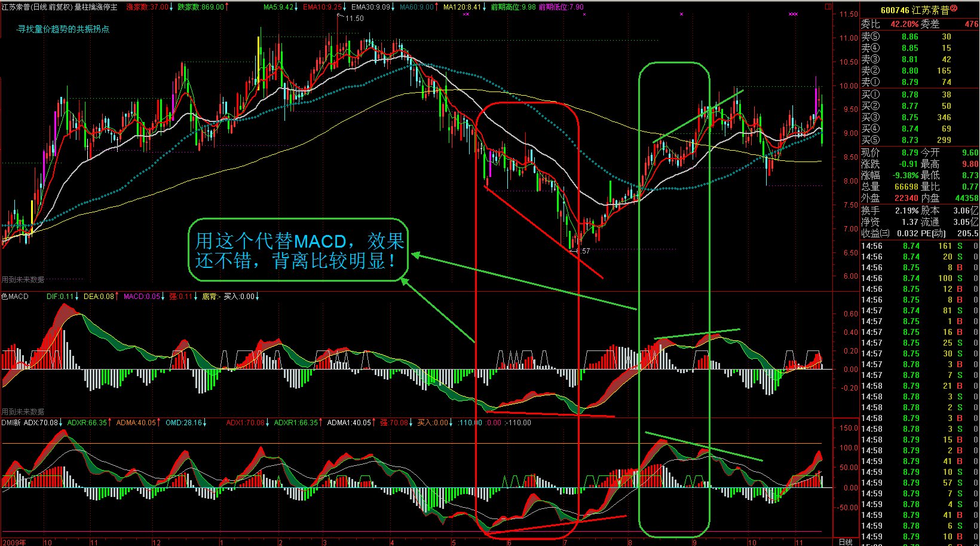Viewport: 980px width, 546px height.
Task: Select the 卖② ask row at 8.80
Action: [919, 71]
